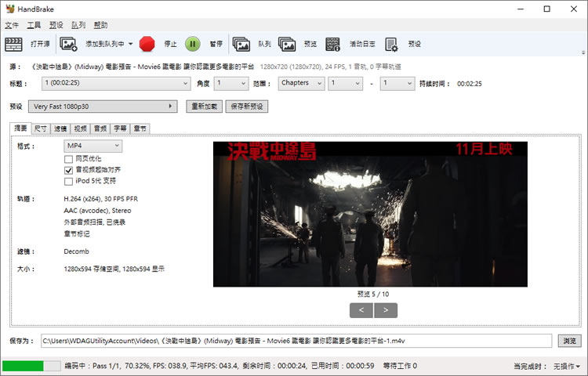The height and width of the screenshot is (376, 588).
Task: Click the Open Source clapperboard icon
Action: [x=13, y=44]
